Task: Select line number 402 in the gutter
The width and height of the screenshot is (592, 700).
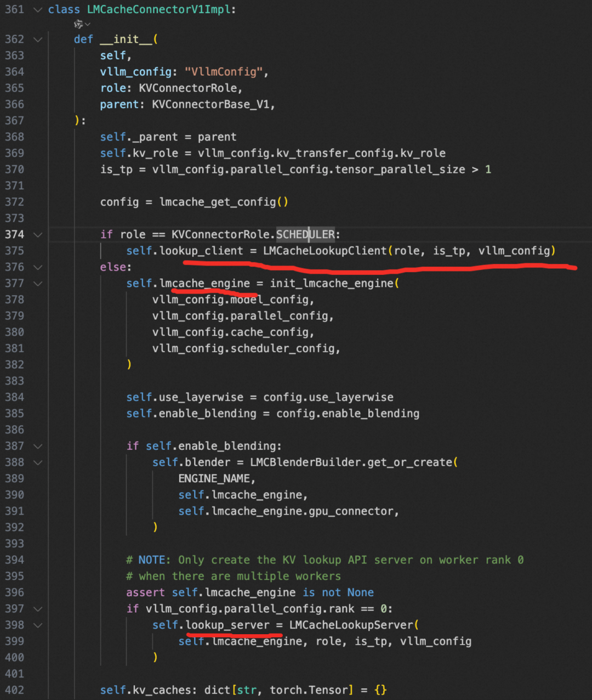Action: tap(15, 690)
